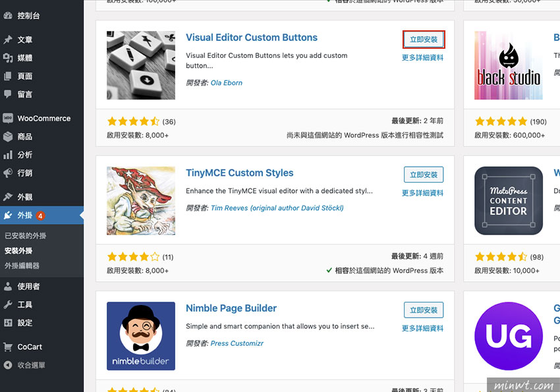The height and width of the screenshot is (392, 560).
Task: Click 立即安裝 for TinyMCE Custom Styles
Action: pos(424,175)
